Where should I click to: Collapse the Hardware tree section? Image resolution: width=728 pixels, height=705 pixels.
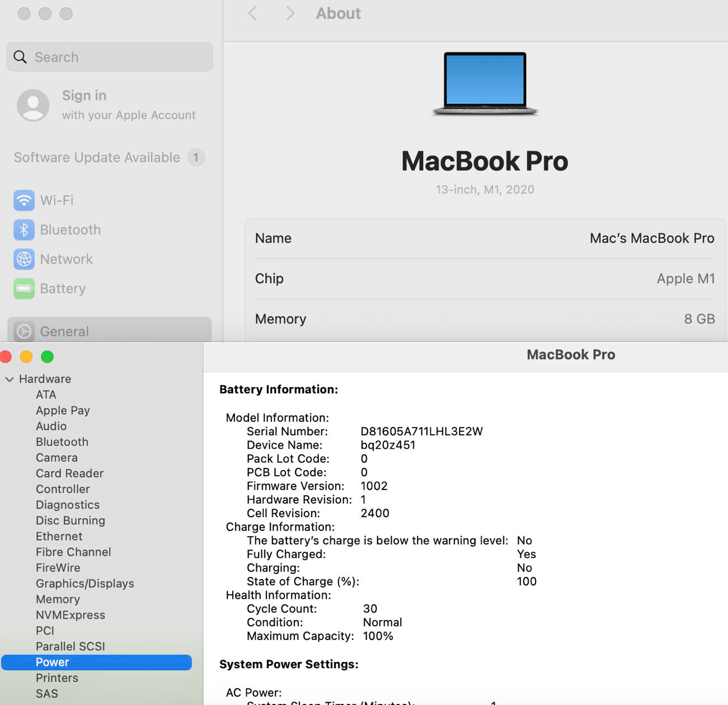point(10,379)
